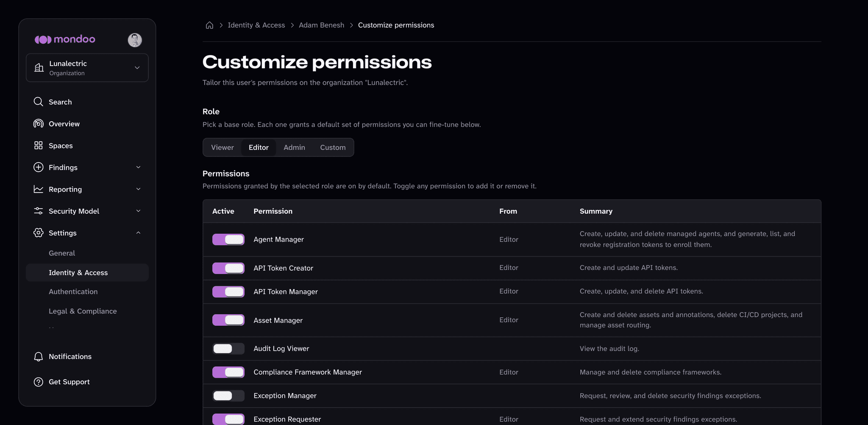This screenshot has width=868, height=425.
Task: Click the Notifications bell icon
Action: 39,357
